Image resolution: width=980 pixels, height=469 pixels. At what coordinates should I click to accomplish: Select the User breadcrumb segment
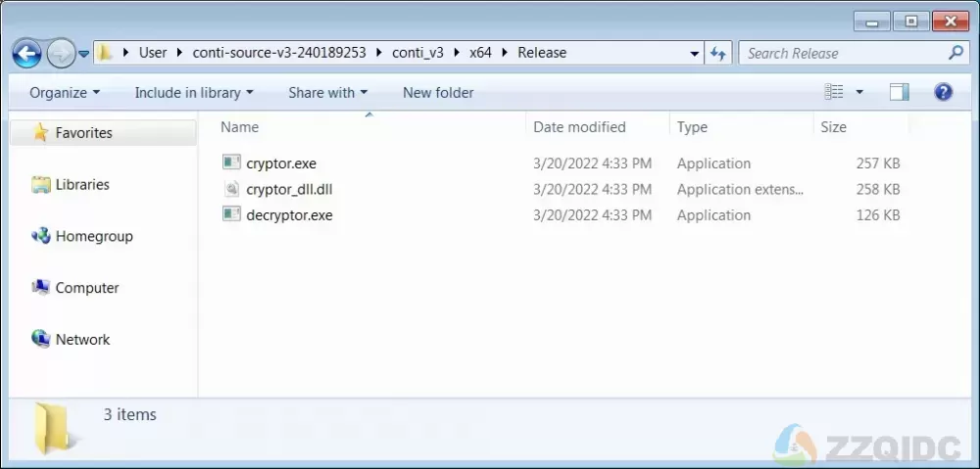[153, 53]
